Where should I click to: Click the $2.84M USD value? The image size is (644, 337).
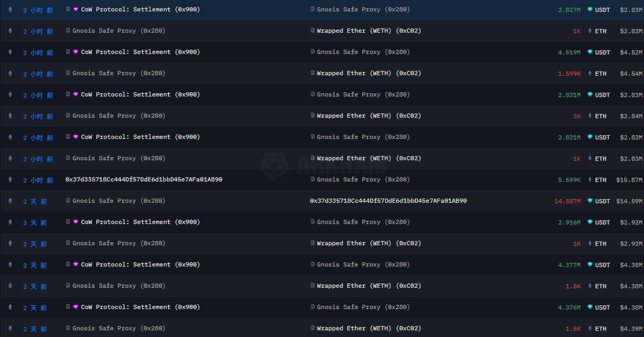(x=631, y=116)
